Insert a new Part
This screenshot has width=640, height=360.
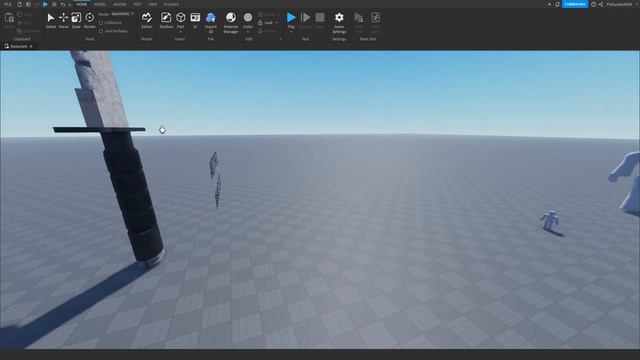(x=180, y=18)
